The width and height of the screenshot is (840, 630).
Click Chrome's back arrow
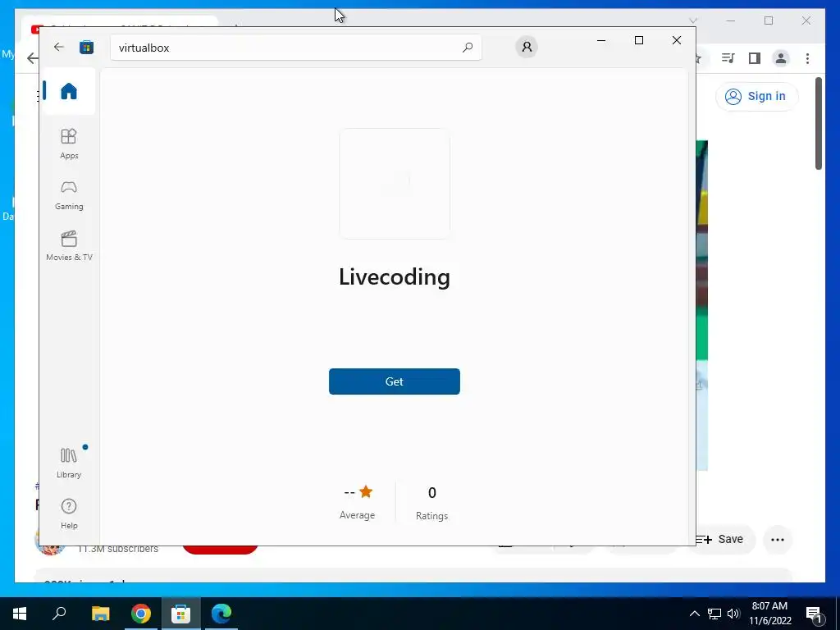[32, 58]
